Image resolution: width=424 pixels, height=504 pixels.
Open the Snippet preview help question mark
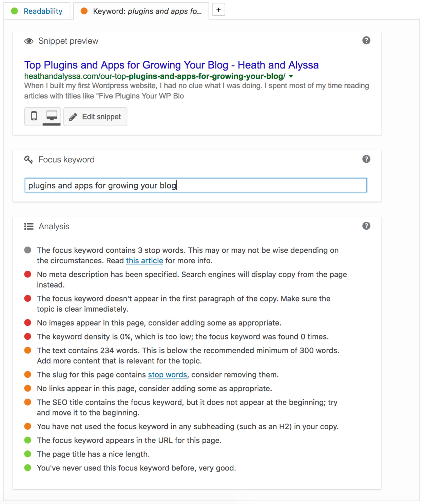[x=366, y=40]
